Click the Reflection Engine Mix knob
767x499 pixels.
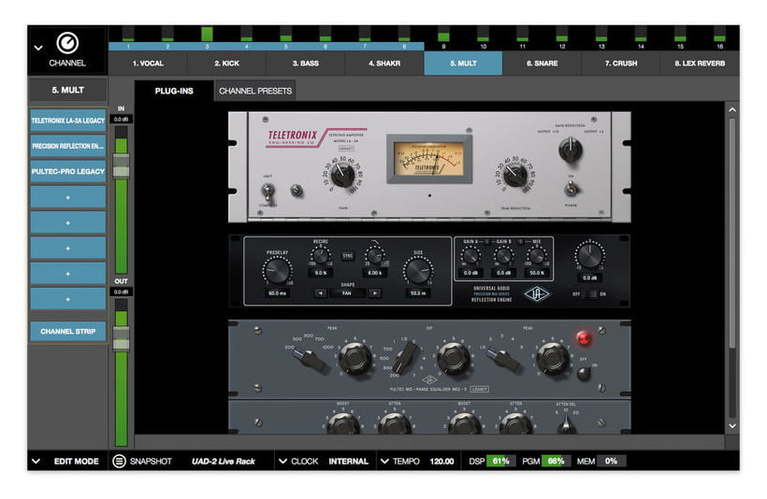[537, 256]
